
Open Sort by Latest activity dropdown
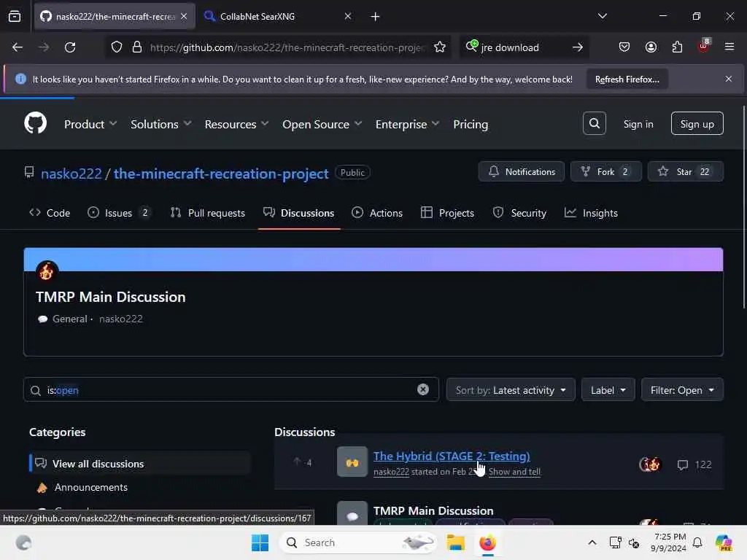511,390
